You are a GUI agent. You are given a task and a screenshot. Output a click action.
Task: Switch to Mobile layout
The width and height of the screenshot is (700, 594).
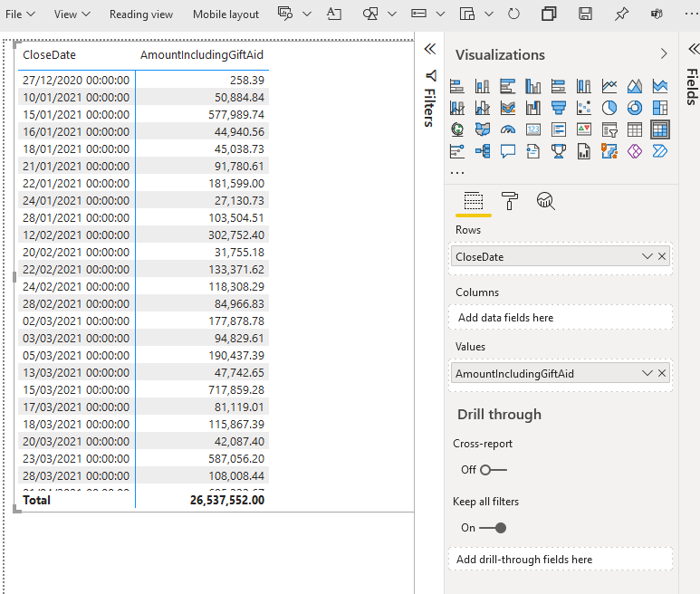click(x=225, y=14)
